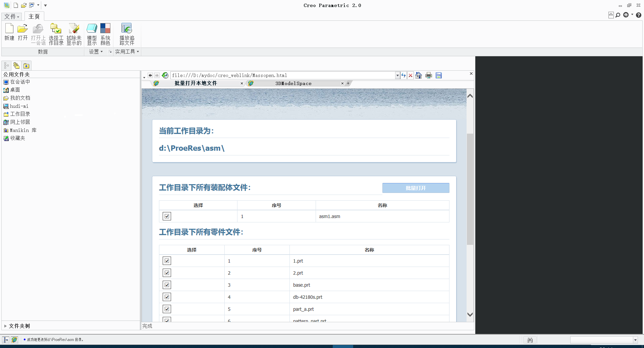Click the browser print icon

429,75
